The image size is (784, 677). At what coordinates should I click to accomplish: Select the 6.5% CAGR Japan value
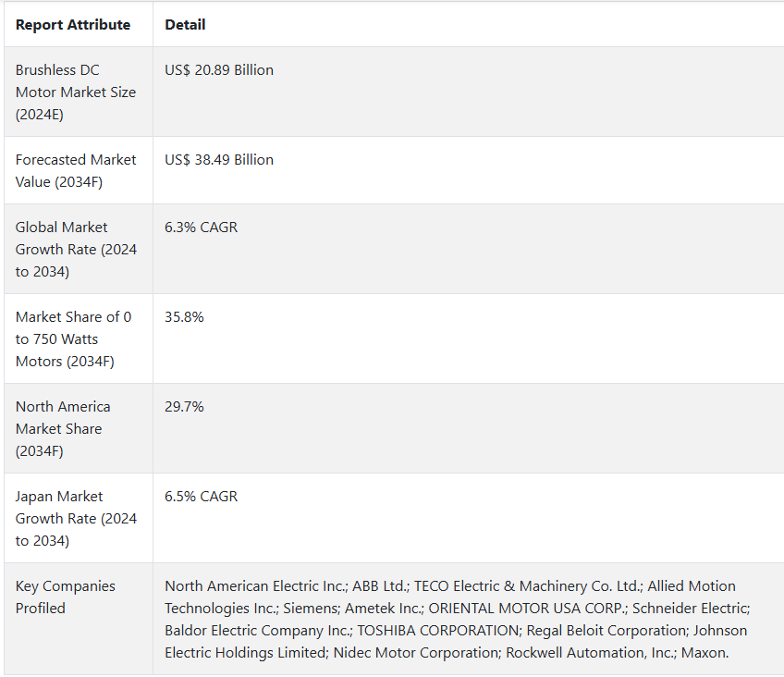click(x=201, y=496)
